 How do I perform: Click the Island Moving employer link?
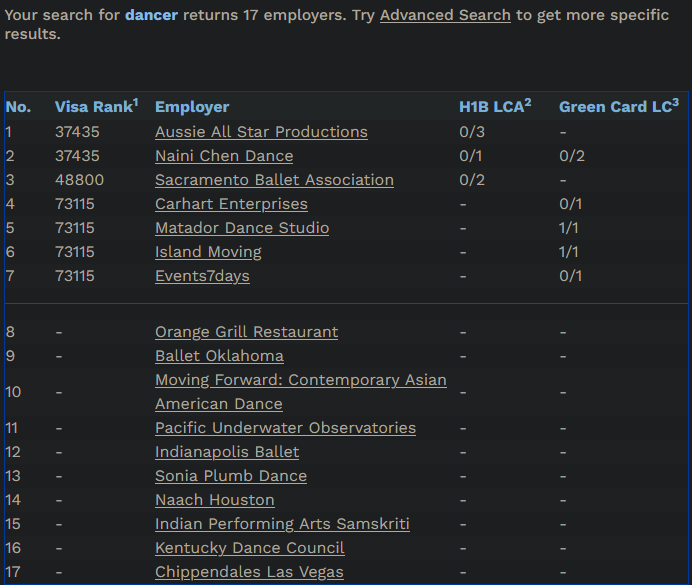[x=208, y=252]
